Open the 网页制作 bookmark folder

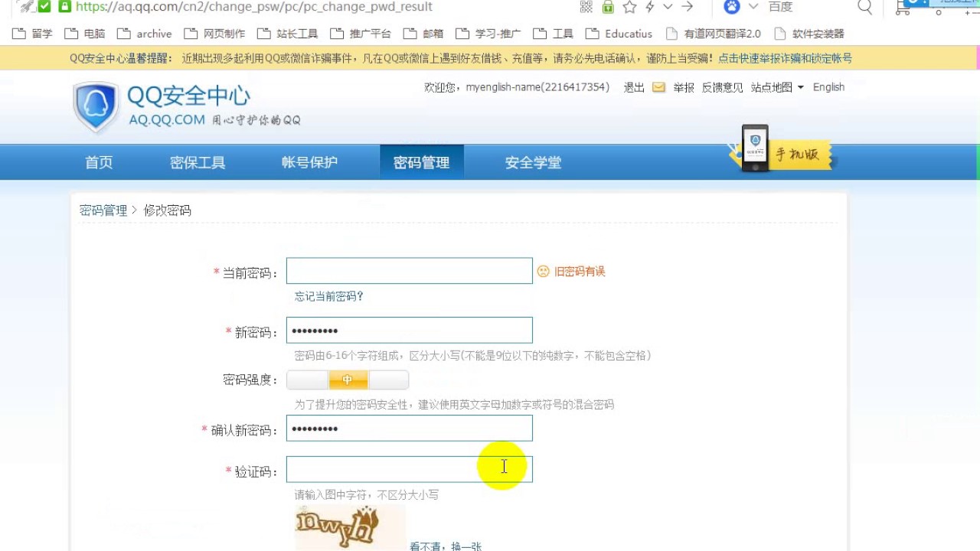point(214,34)
